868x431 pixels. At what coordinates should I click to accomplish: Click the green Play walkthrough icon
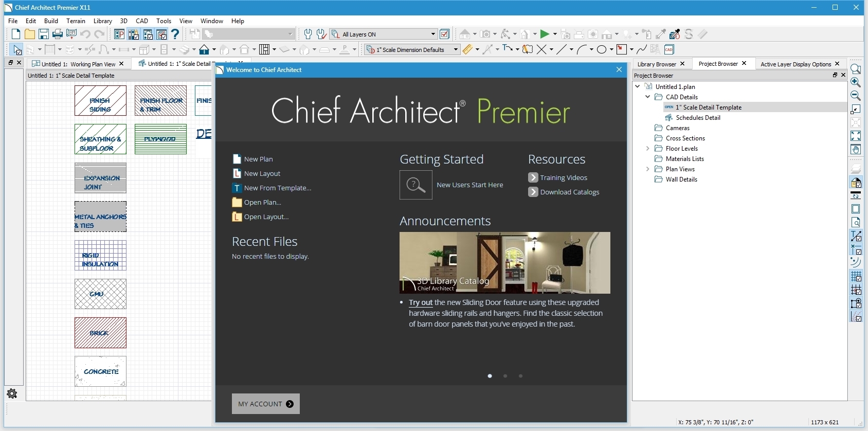[x=545, y=34]
